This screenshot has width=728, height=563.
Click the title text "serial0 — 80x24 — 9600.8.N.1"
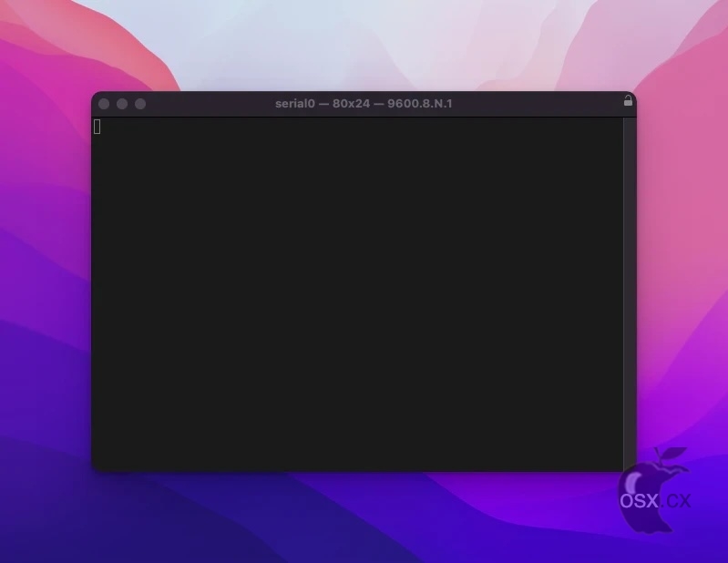coord(364,104)
